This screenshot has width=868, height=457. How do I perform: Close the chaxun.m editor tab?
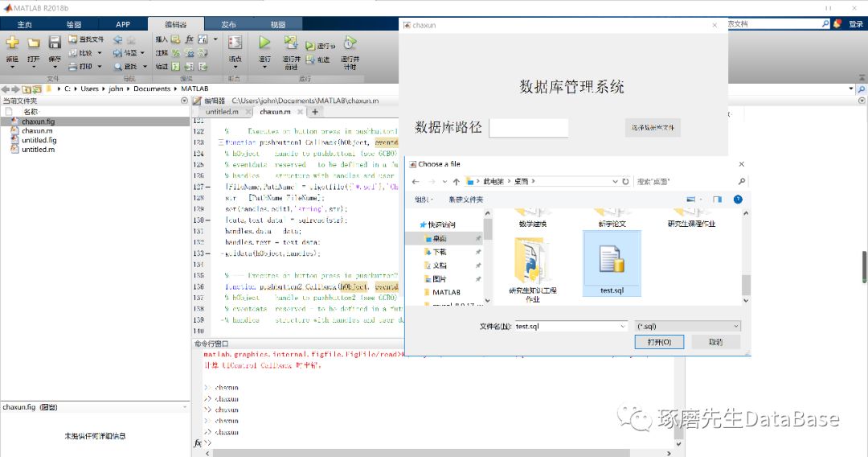pyautogui.click(x=300, y=112)
